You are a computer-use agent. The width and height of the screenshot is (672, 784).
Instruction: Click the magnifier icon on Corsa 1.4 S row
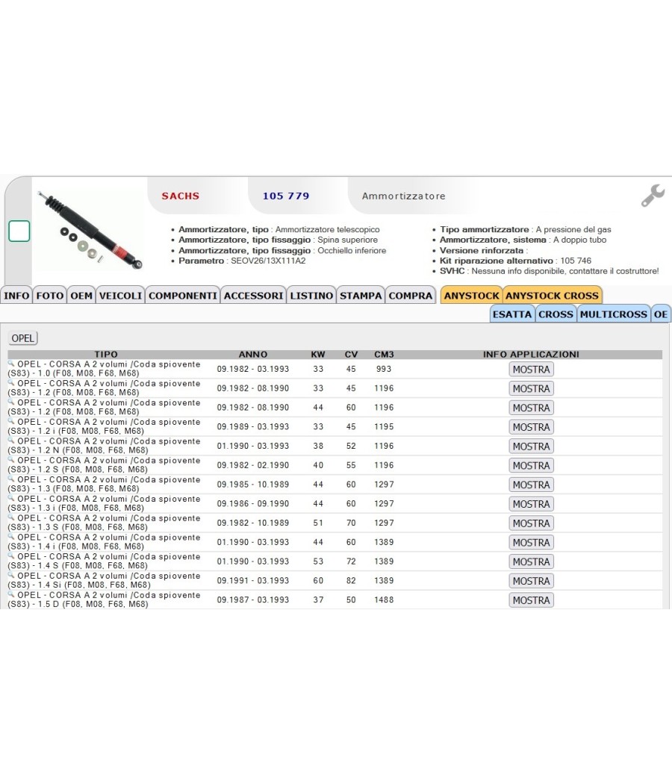click(11, 556)
